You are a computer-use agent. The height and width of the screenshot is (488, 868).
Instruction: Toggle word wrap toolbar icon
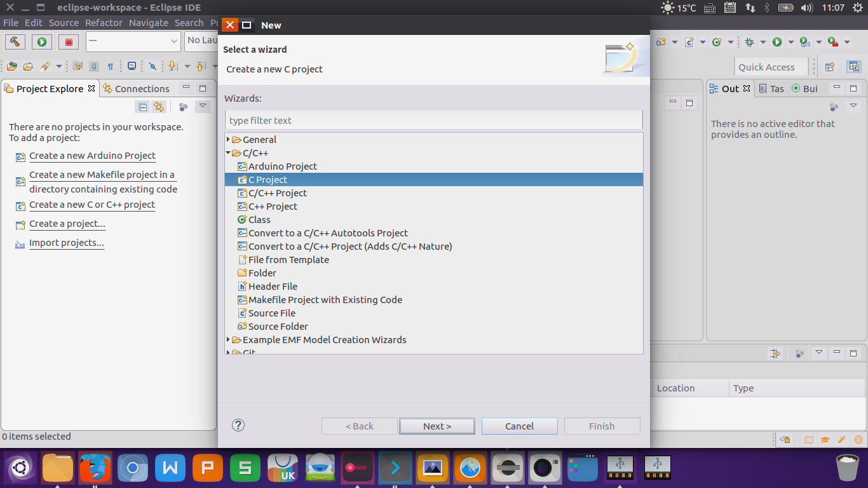click(x=78, y=66)
